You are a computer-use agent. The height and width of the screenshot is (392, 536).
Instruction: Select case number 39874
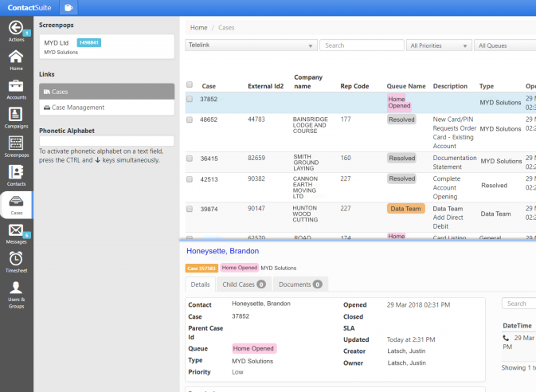209,209
